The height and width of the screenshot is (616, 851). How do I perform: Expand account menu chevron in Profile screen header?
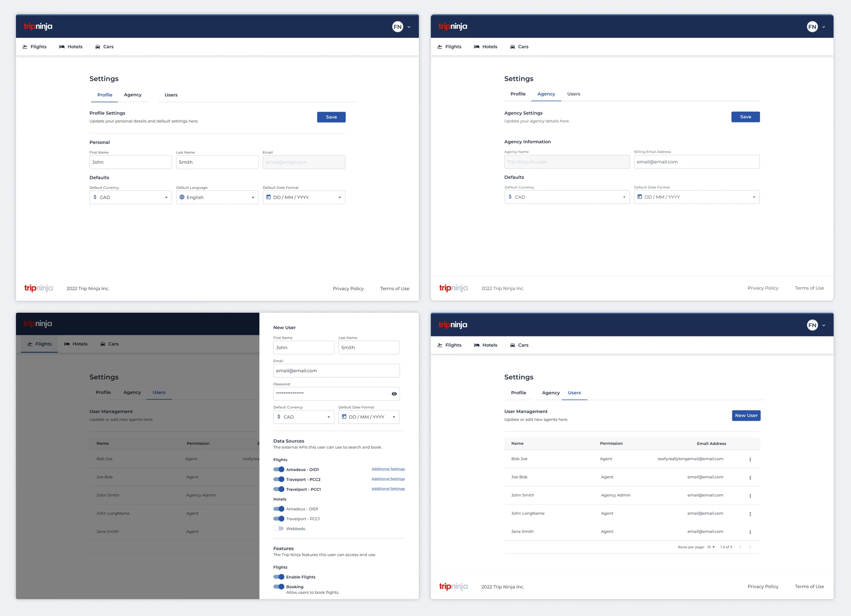pos(409,27)
